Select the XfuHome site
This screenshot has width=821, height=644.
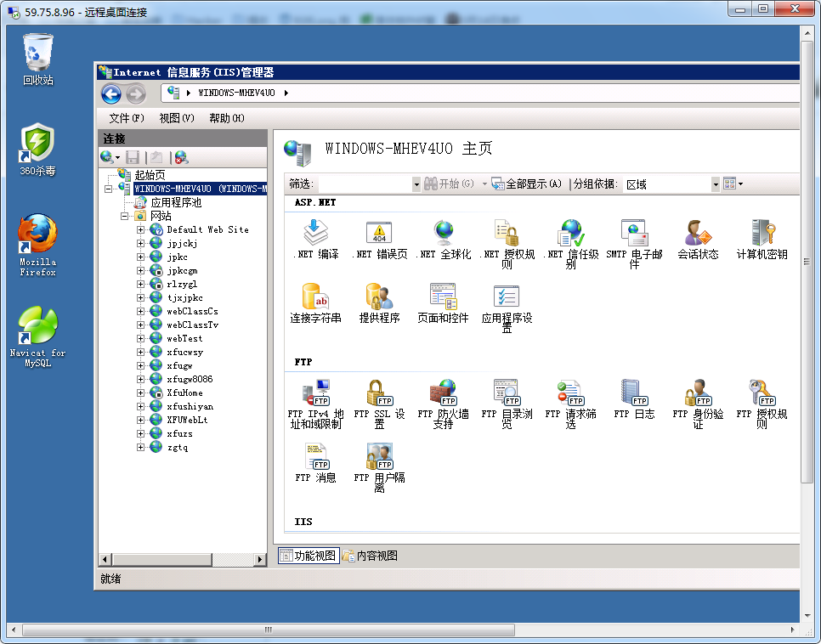(x=184, y=393)
